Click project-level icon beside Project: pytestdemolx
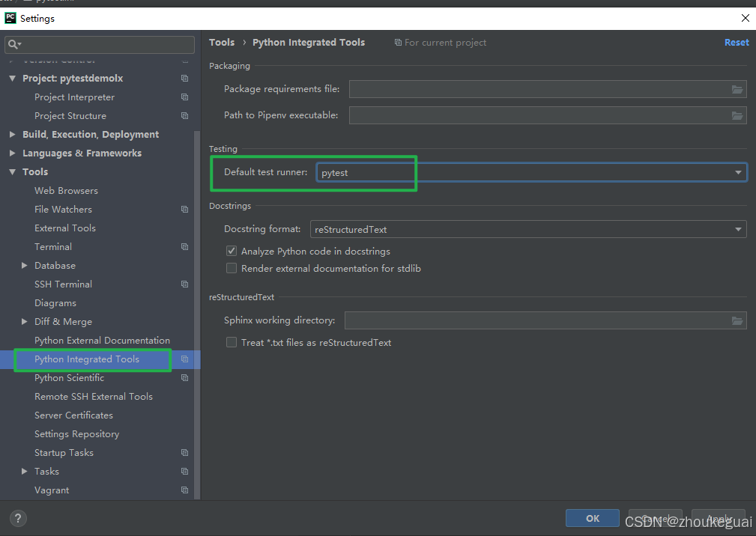The image size is (756, 536). click(x=184, y=78)
